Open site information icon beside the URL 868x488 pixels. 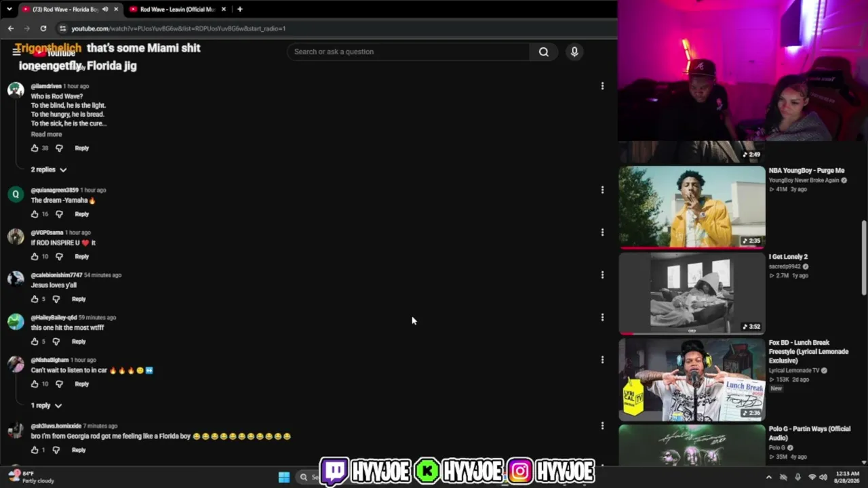(62, 28)
